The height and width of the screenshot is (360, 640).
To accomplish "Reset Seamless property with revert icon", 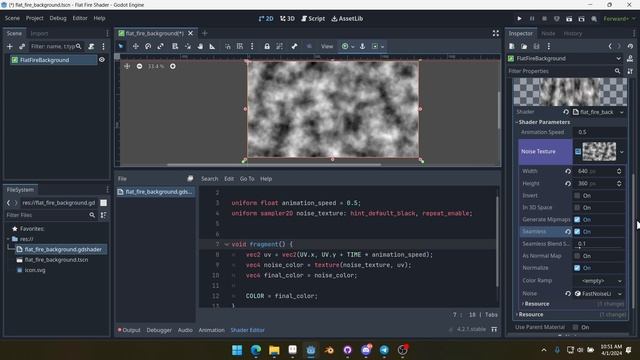I will pyautogui.click(x=568, y=231).
